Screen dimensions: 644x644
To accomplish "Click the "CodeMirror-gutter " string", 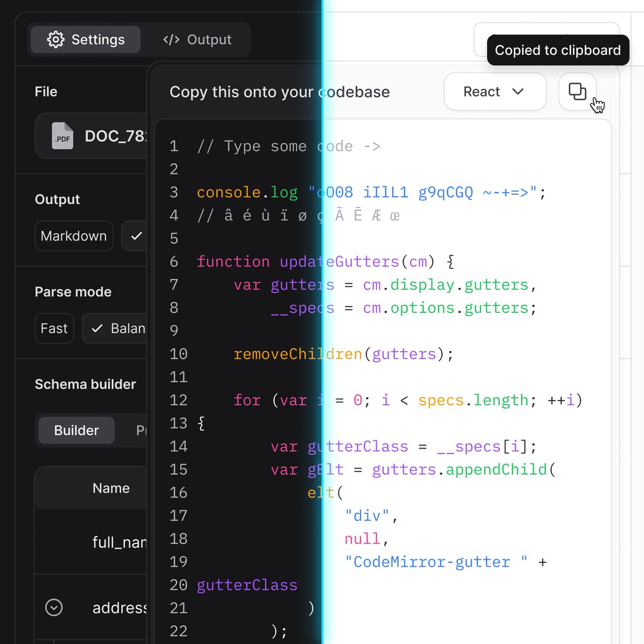I will 436,562.
